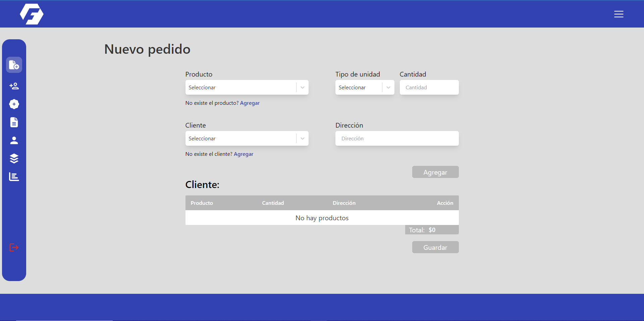Focus the Dirección input field

click(397, 138)
